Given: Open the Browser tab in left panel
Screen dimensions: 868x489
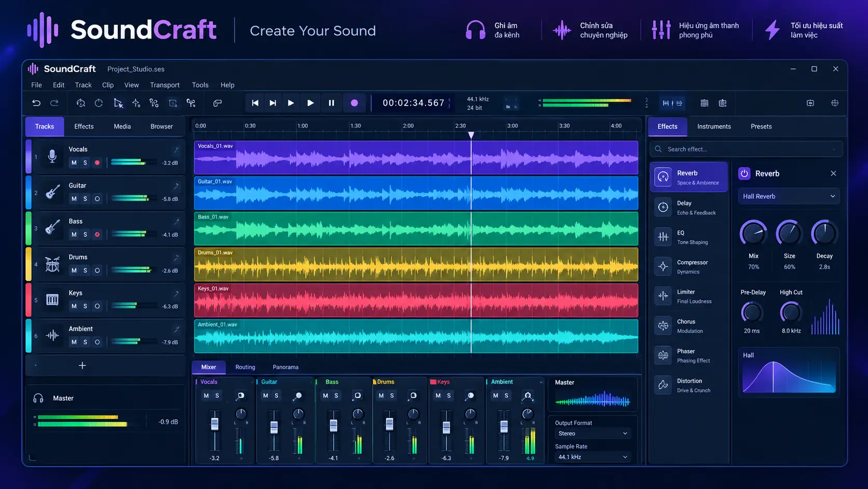Looking at the screenshot, I should [x=161, y=126].
